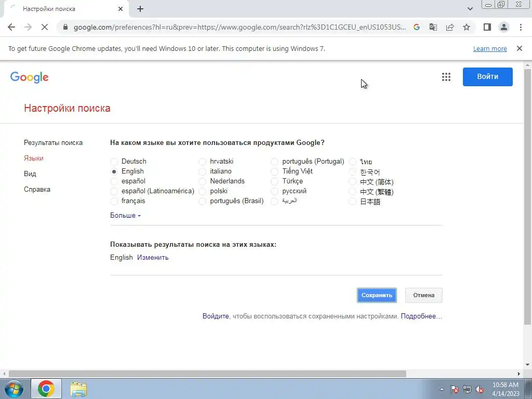
Task: Open Результаты поиска settings section
Action: (x=54, y=143)
